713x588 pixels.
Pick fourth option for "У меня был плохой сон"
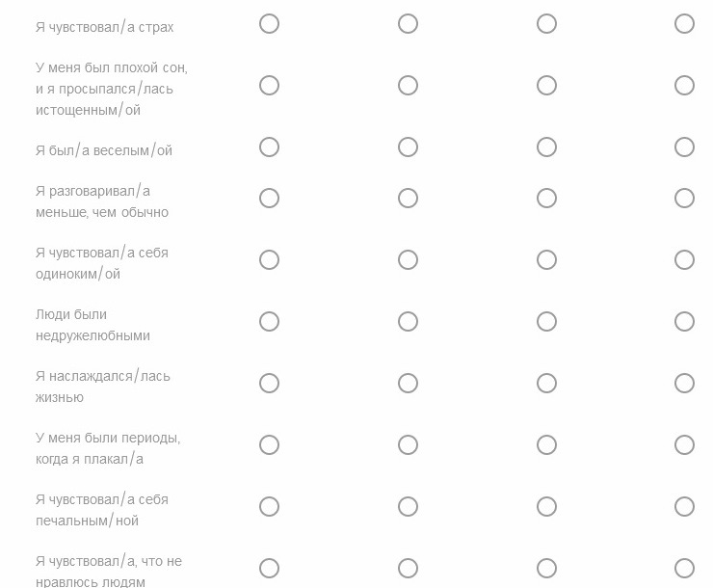685,86
